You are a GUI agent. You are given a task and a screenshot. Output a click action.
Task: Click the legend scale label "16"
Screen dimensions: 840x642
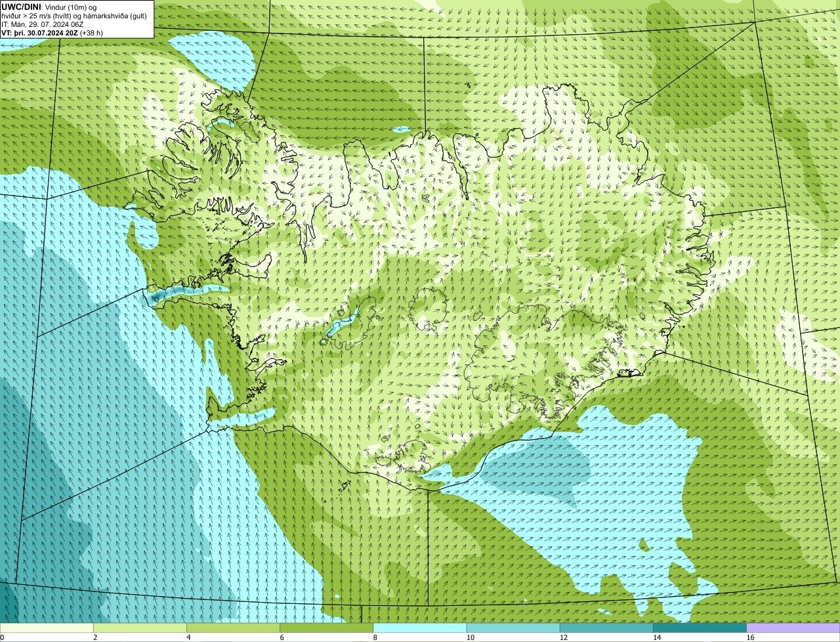tap(750, 637)
